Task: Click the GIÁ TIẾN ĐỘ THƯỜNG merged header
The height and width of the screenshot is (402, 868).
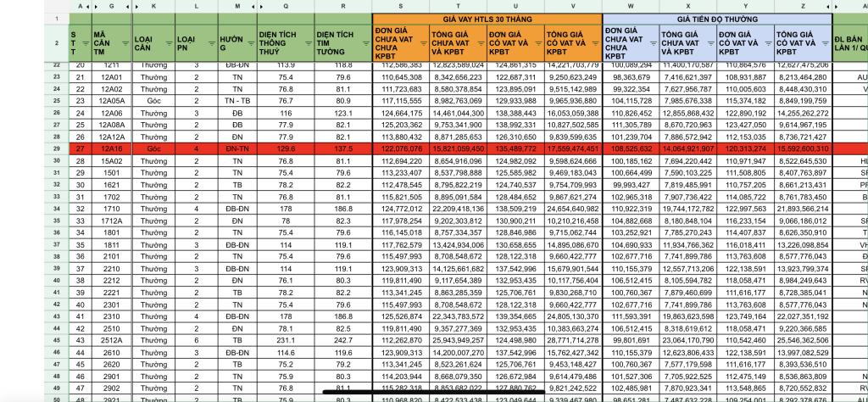Action: point(717,19)
